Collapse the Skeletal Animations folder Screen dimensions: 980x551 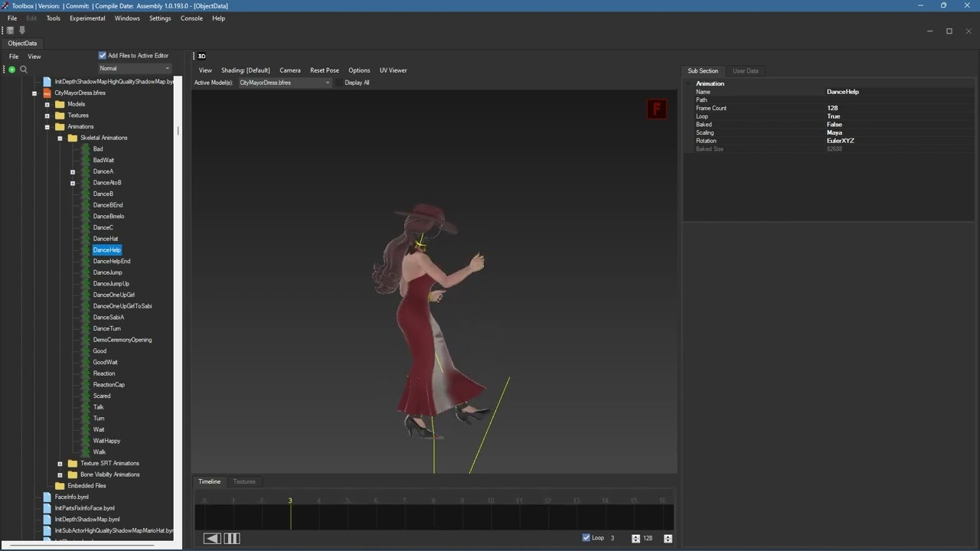[x=60, y=139]
